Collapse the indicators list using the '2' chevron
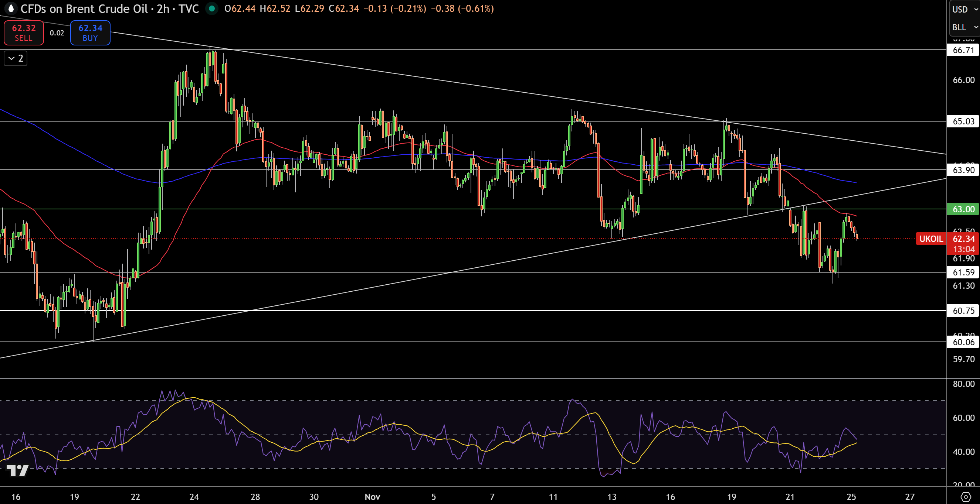Screen dimensions: 980x504 pos(15,59)
